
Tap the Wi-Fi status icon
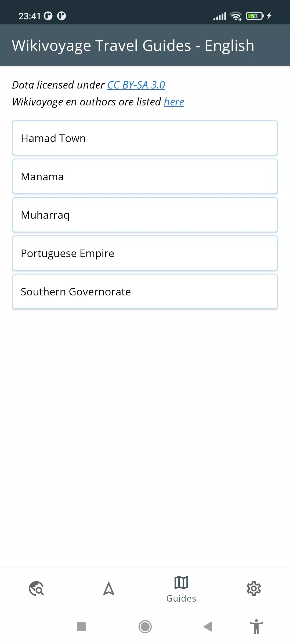[x=236, y=16]
